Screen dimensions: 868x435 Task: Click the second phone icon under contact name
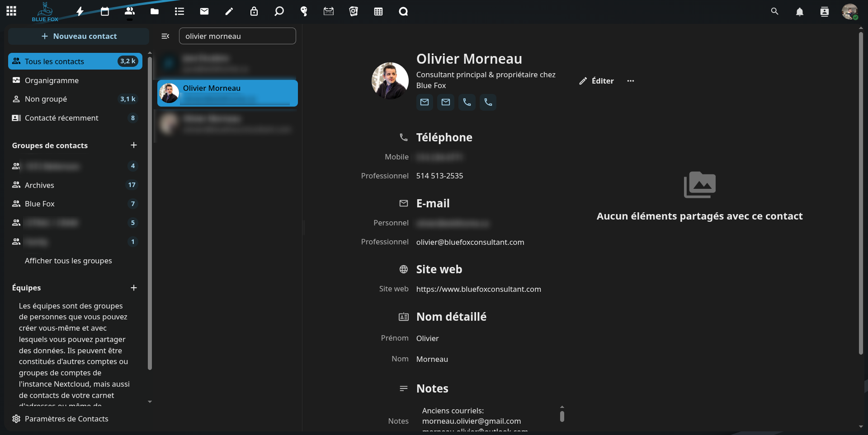click(488, 102)
